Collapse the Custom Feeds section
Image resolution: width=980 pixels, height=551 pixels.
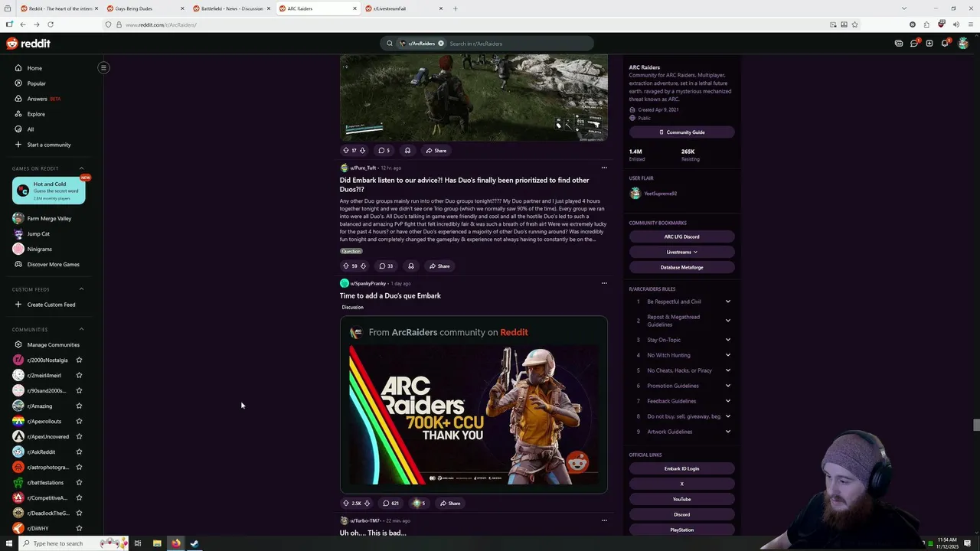(x=82, y=289)
